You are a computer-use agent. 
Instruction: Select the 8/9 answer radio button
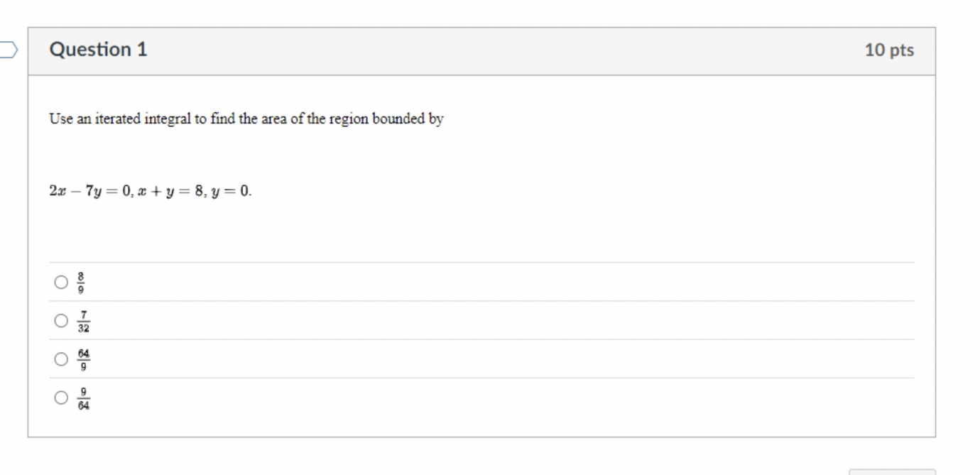(x=60, y=281)
